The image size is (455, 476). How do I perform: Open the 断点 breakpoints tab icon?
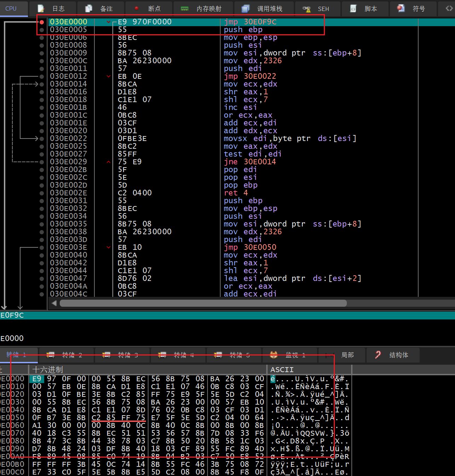[137, 8]
